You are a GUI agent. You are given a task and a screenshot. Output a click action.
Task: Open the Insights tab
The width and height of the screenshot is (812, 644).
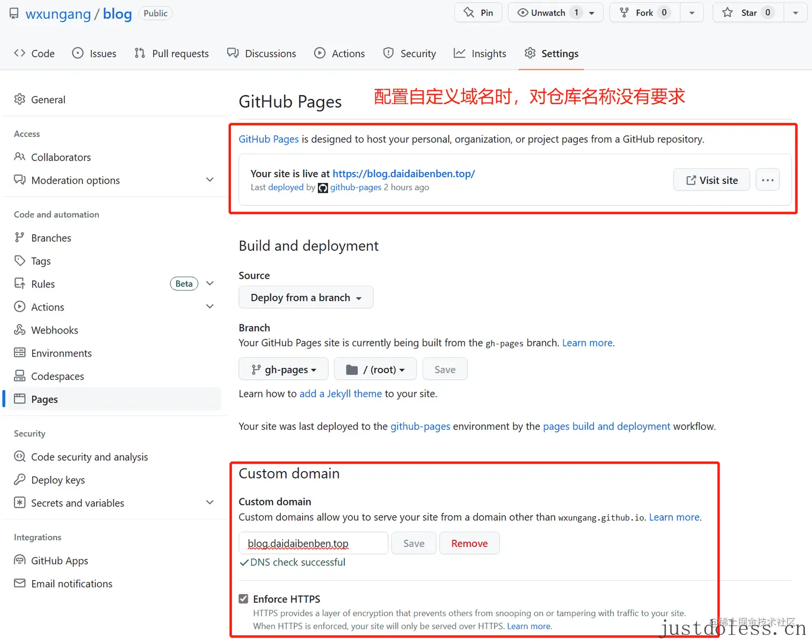point(480,53)
